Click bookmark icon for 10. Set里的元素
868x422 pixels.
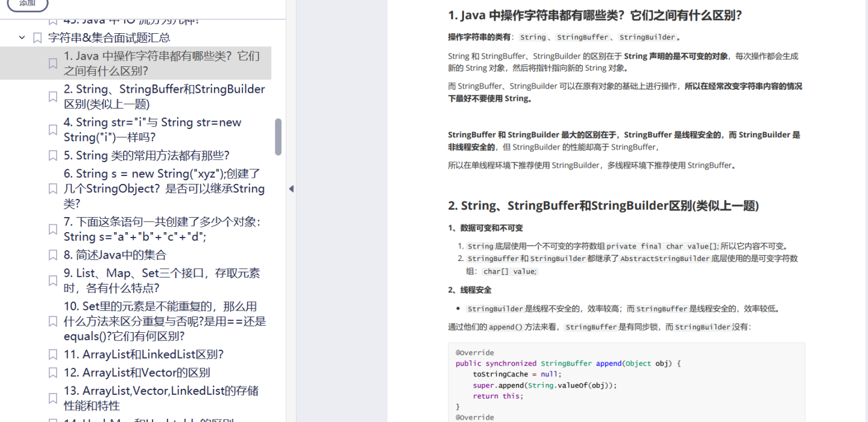(x=52, y=321)
